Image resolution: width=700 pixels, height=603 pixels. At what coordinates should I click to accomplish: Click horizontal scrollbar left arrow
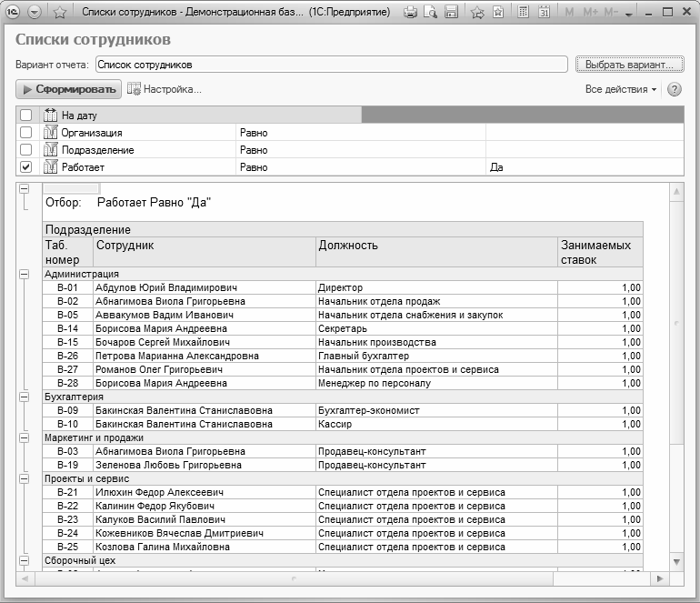25,578
